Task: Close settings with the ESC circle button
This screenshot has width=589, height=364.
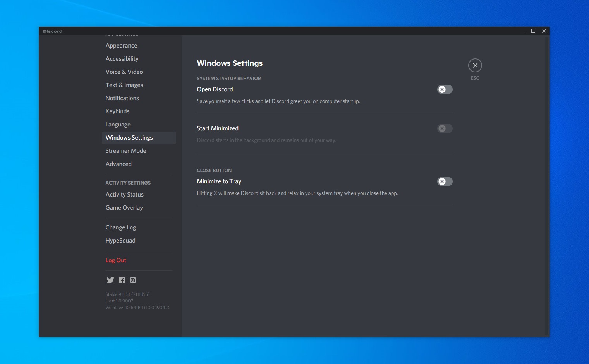Action: point(475,65)
